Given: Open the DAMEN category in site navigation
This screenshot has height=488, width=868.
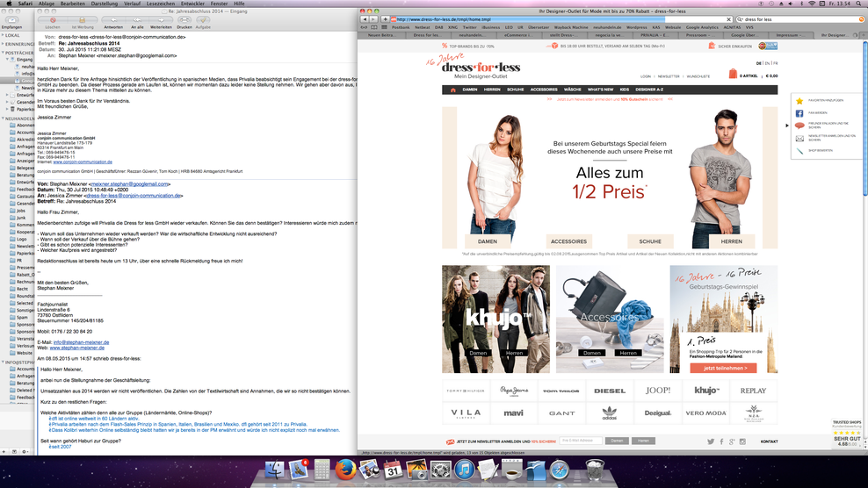Looking at the screenshot, I should pyautogui.click(x=470, y=90).
